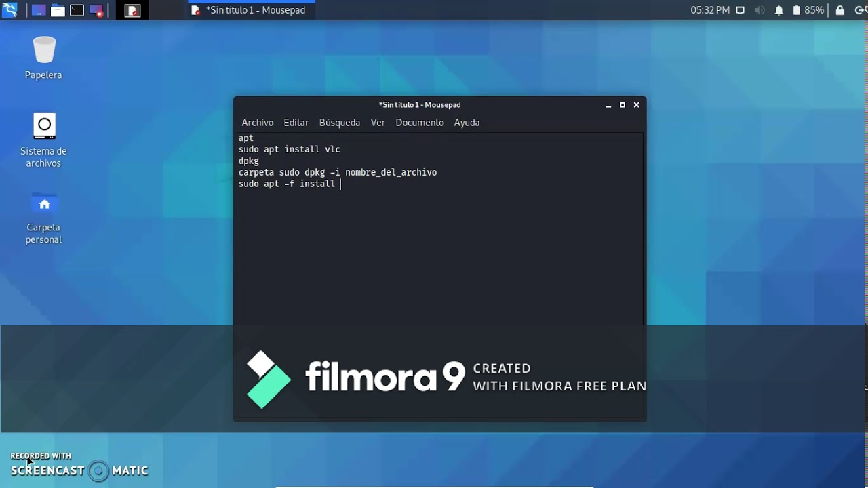Open the Archivo menu in Mousepad
868x488 pixels.
[x=258, y=123]
